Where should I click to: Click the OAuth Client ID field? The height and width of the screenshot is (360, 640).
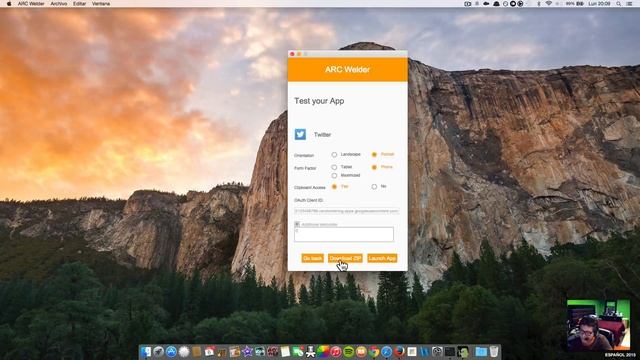[347, 211]
